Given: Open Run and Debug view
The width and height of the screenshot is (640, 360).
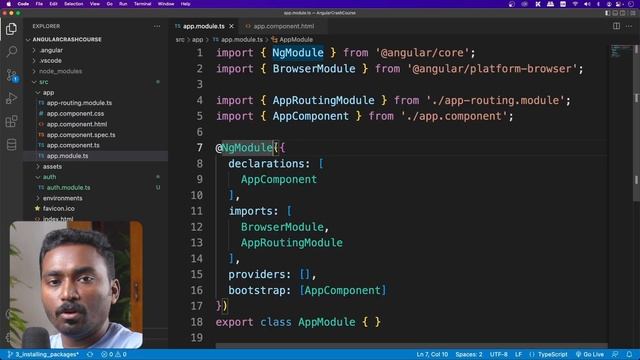Looking at the screenshot, I should 11,98.
